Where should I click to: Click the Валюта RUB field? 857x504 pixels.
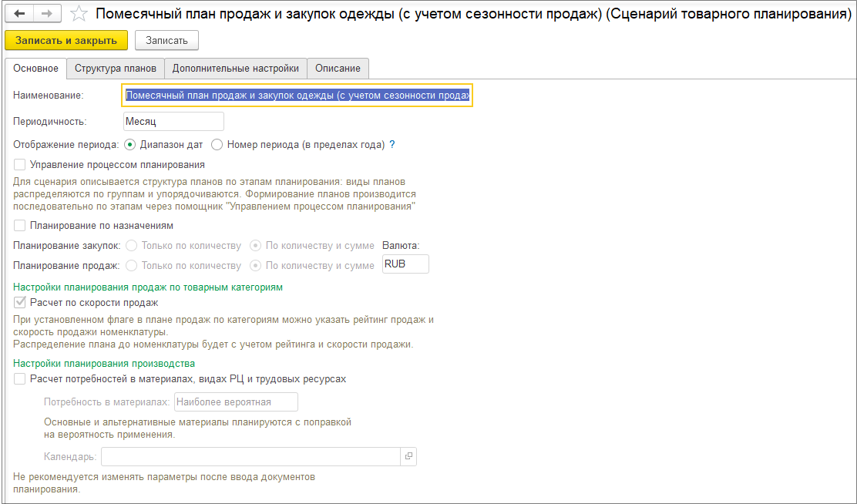(x=405, y=264)
